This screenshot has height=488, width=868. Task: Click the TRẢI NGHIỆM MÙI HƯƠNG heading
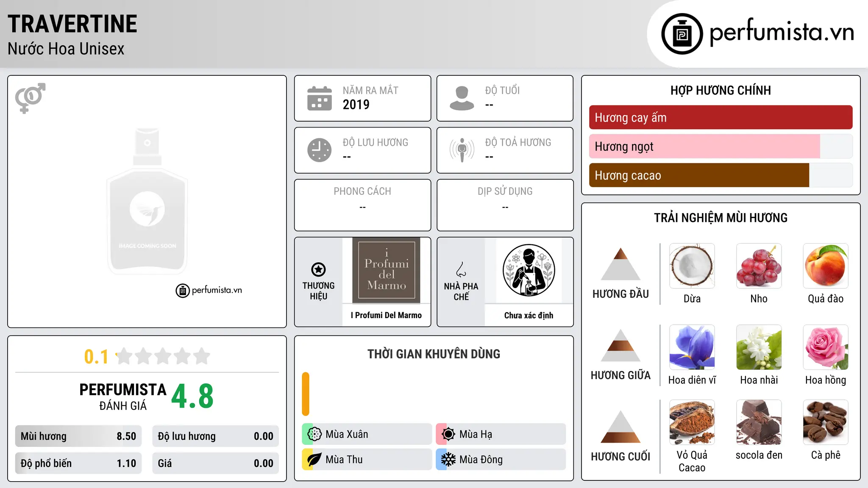(721, 218)
